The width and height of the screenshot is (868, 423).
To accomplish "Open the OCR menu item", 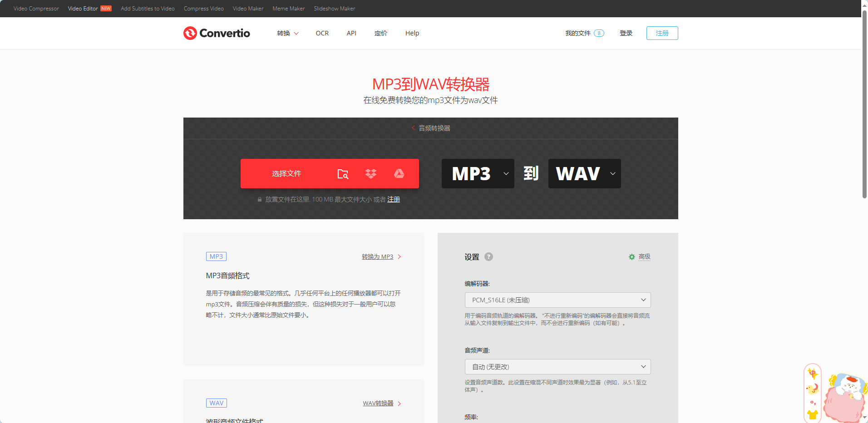I will point(322,33).
